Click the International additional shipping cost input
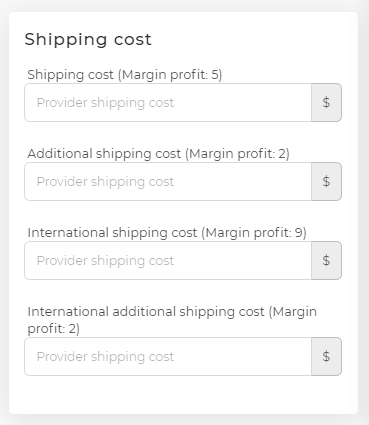This screenshot has width=369, height=425. tap(168, 356)
